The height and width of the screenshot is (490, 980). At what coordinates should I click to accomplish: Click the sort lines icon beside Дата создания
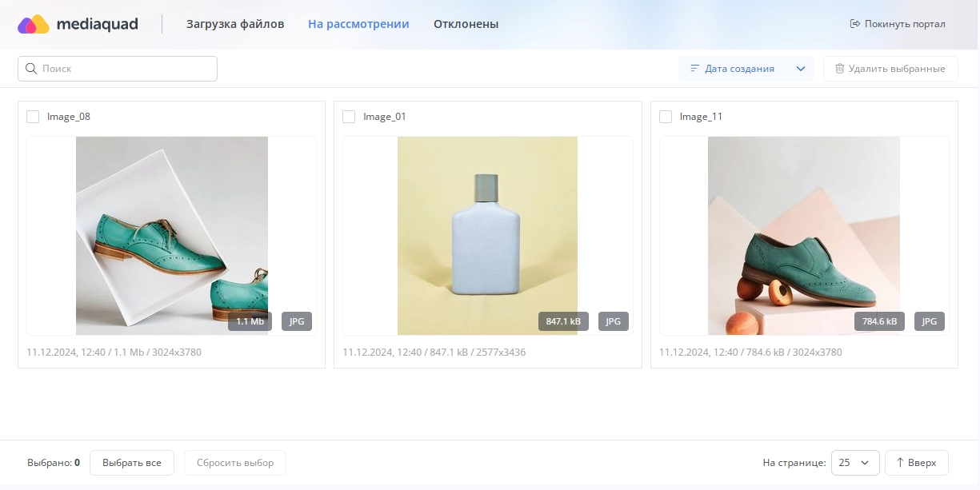click(694, 69)
